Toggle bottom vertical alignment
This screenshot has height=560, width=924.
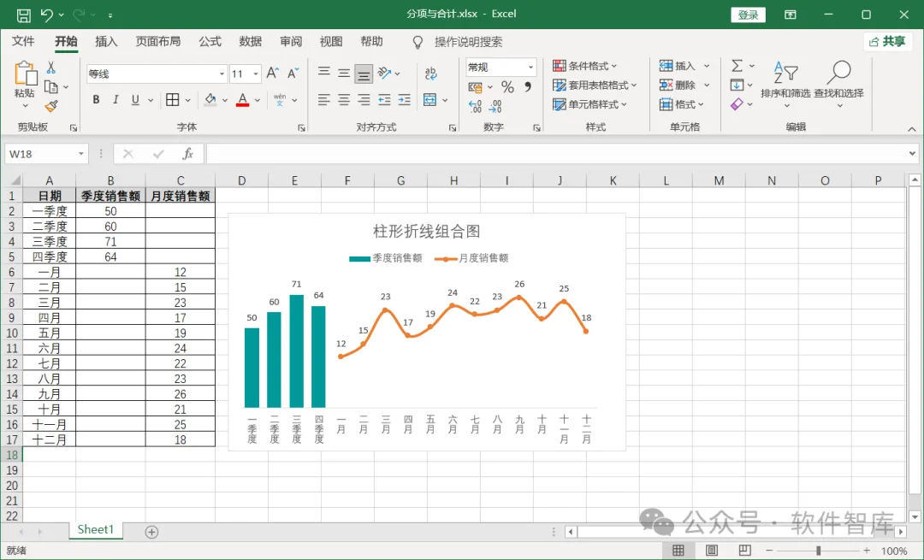[364, 74]
